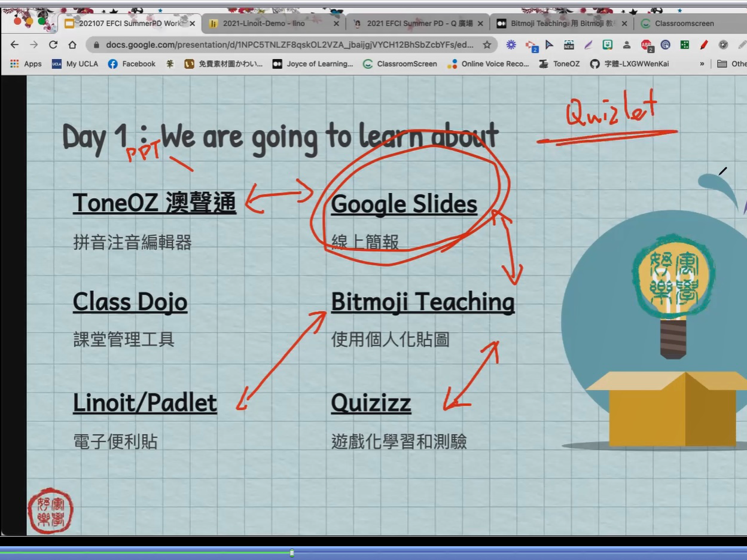
Task: Close the Bitmoji Teaching tab
Action: click(624, 23)
